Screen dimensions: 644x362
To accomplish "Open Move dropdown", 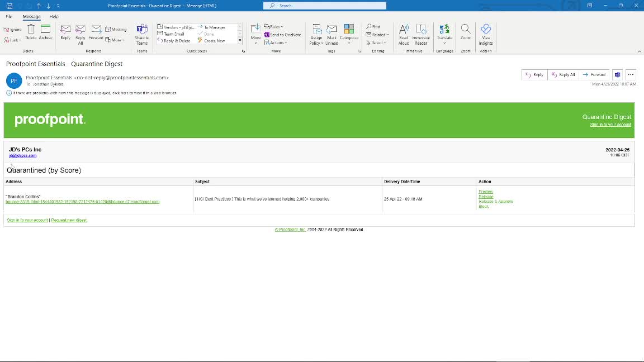I will 256,35.
